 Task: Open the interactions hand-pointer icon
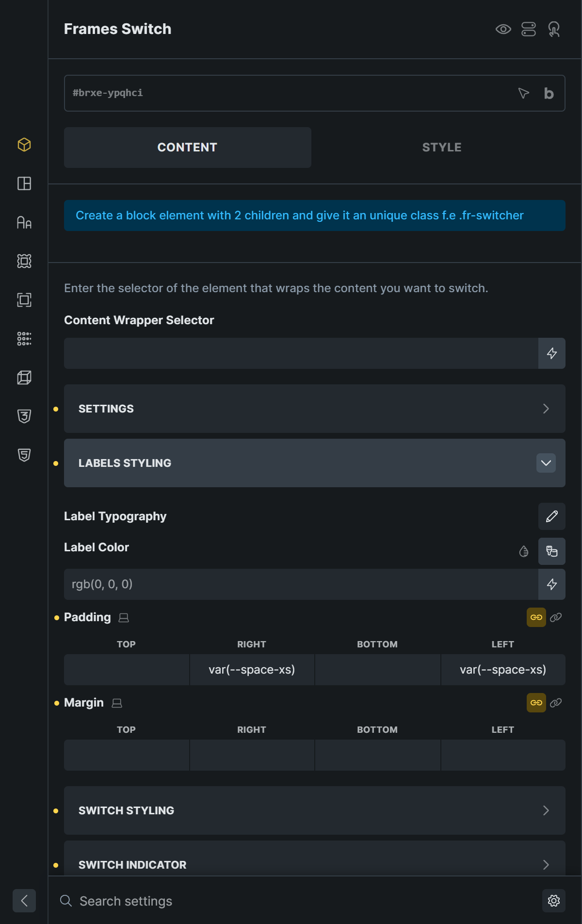(x=554, y=29)
